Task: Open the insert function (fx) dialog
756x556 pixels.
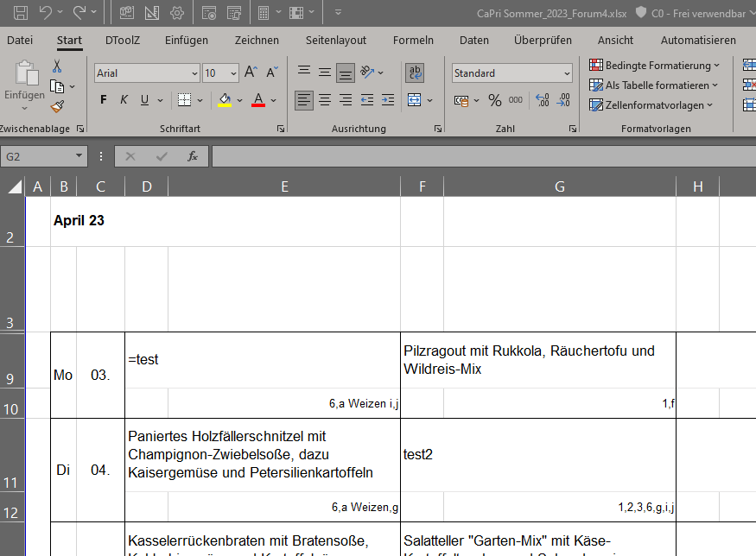Action: click(x=193, y=156)
